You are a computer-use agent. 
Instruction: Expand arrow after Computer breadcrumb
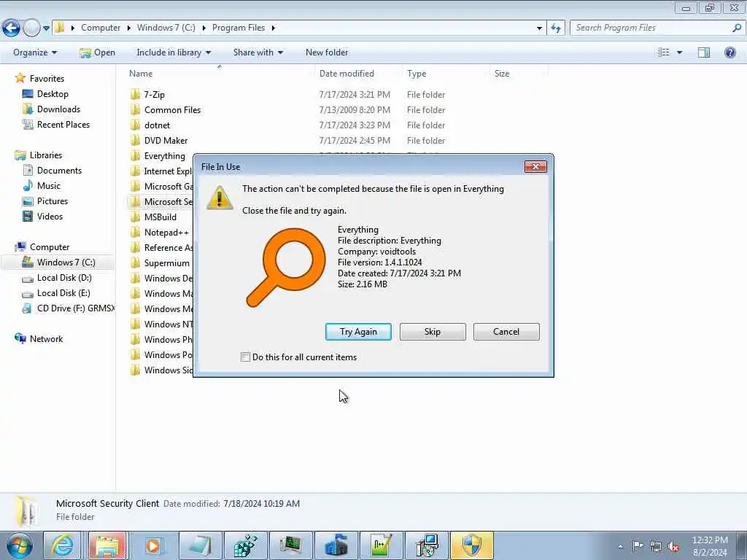128,28
